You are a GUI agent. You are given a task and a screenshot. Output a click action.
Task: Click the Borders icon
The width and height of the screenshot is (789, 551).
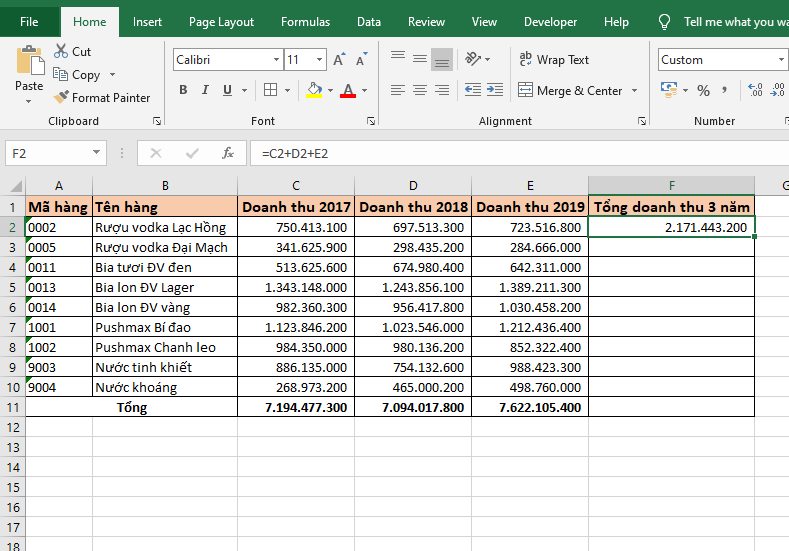[271, 91]
